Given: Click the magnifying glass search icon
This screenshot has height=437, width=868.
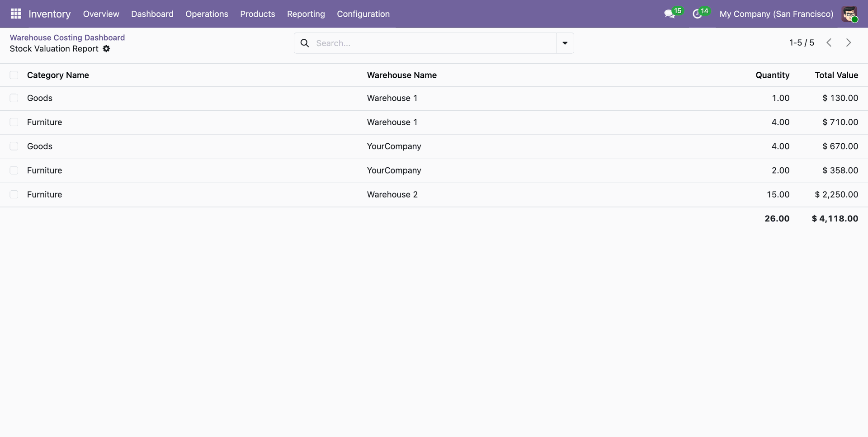Looking at the screenshot, I should [305, 43].
